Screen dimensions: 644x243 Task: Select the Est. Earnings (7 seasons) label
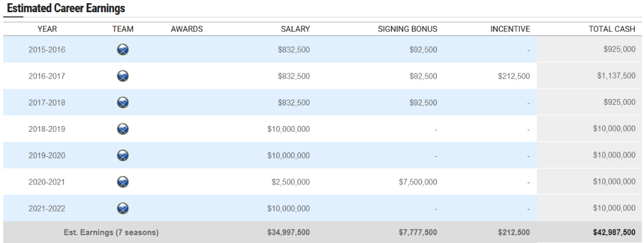[111, 232]
